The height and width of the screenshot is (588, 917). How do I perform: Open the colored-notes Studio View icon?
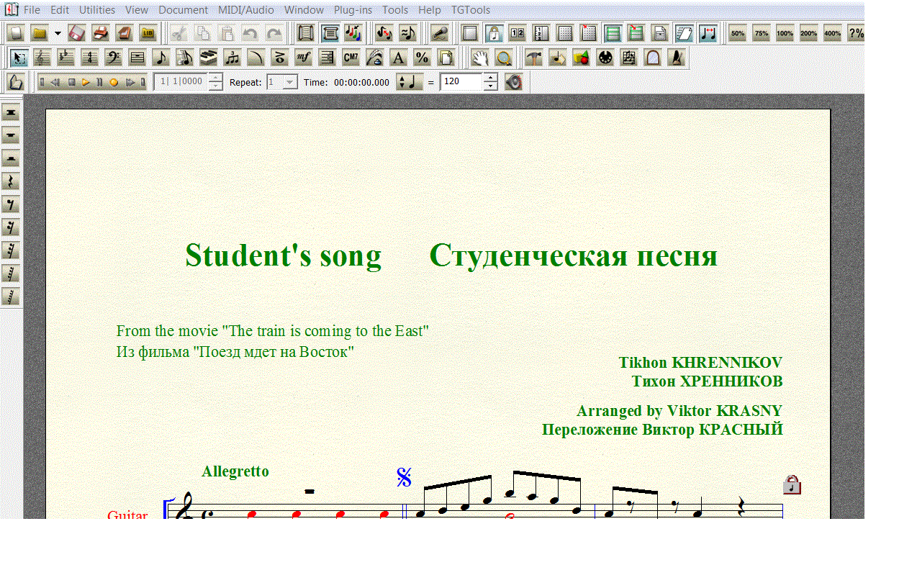pyautogui.click(x=353, y=33)
